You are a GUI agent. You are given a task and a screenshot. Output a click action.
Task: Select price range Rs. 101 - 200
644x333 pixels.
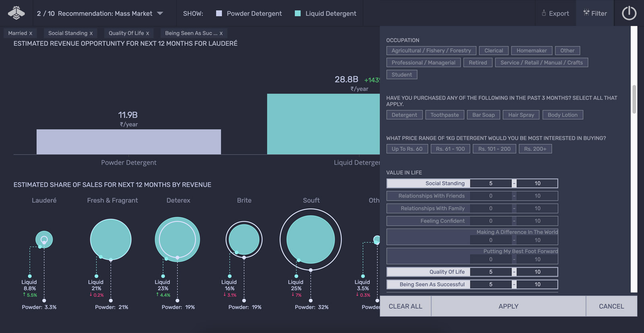click(494, 149)
